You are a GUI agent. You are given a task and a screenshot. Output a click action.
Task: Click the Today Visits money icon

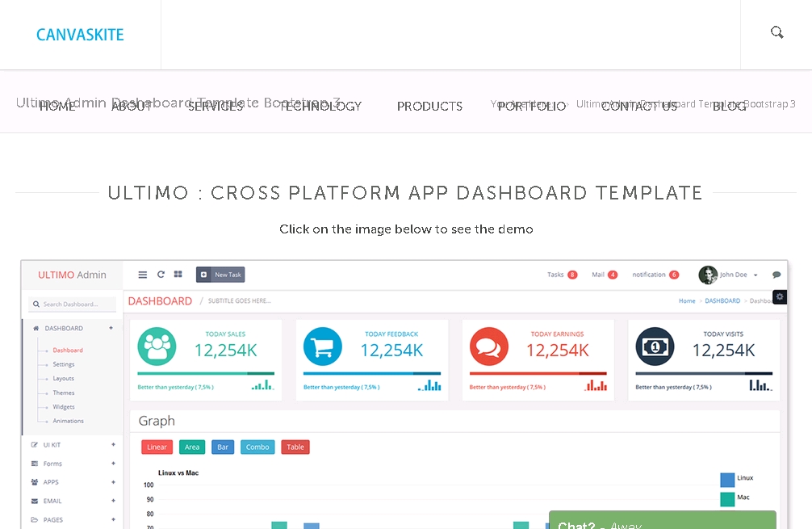(655, 346)
